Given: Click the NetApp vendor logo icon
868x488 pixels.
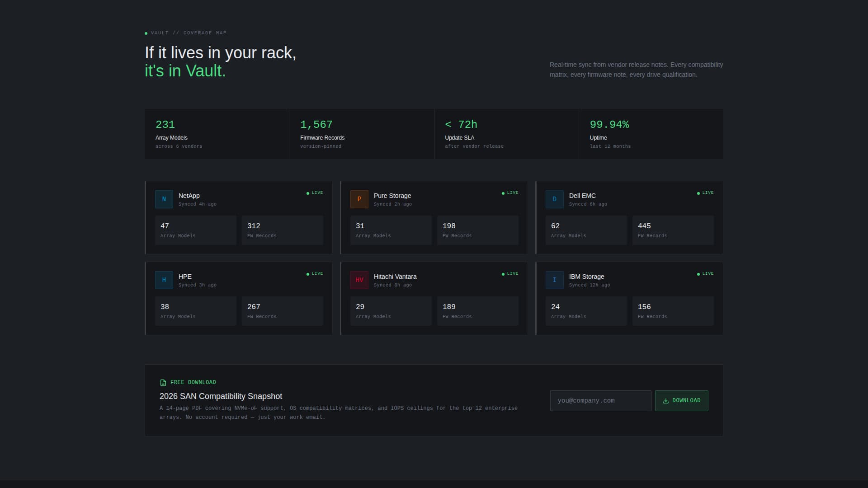Looking at the screenshot, I should click(x=164, y=199).
